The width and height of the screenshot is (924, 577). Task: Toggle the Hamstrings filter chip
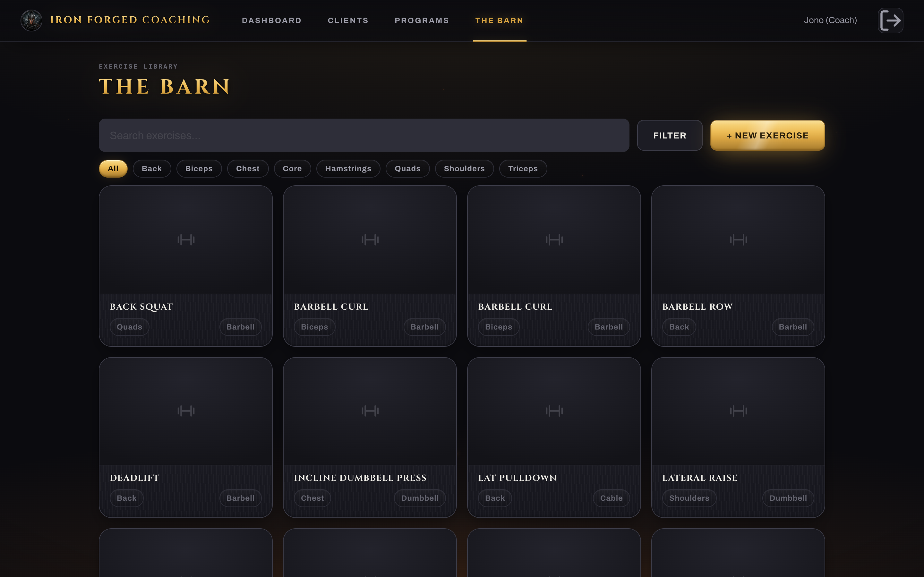pyautogui.click(x=348, y=169)
